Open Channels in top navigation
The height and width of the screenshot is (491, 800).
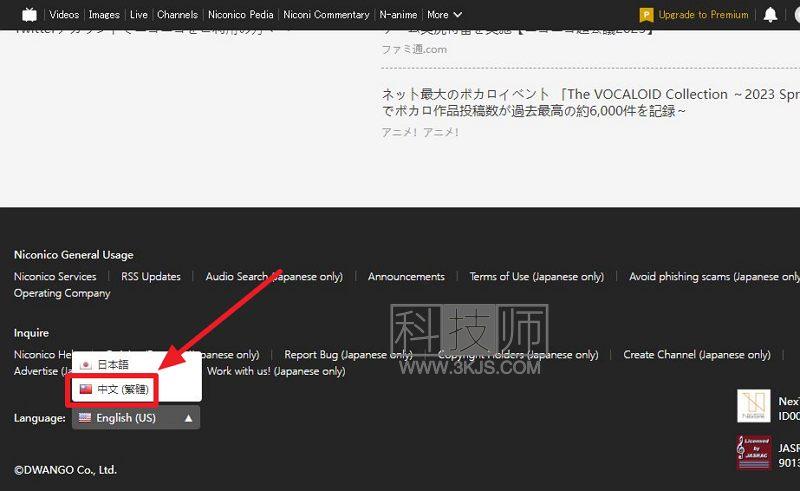click(177, 15)
